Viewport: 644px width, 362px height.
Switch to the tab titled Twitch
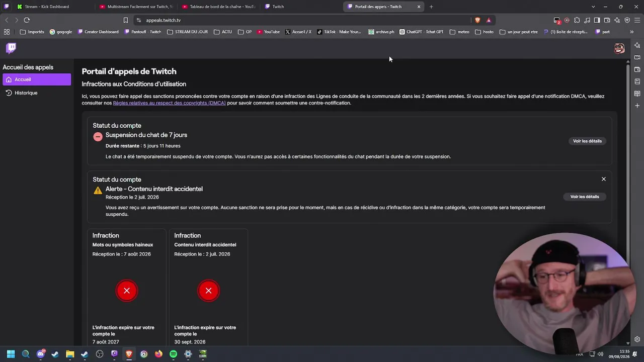[x=301, y=7]
